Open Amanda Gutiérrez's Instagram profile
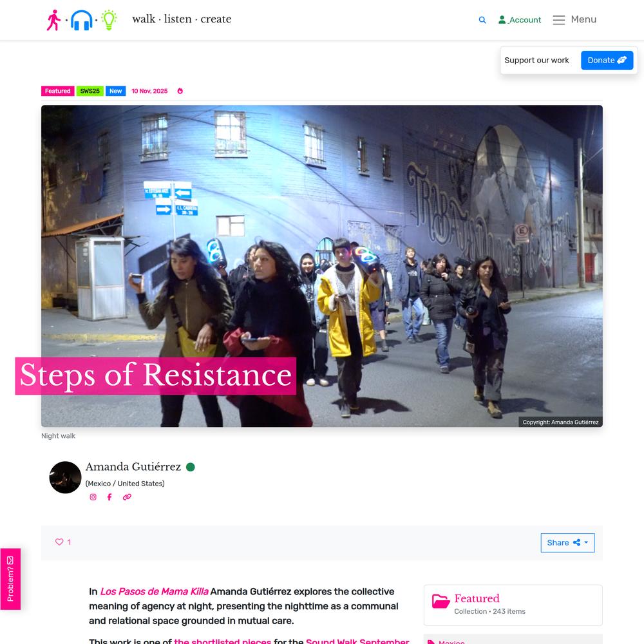Viewport: 644px width, 644px height. coord(93,497)
